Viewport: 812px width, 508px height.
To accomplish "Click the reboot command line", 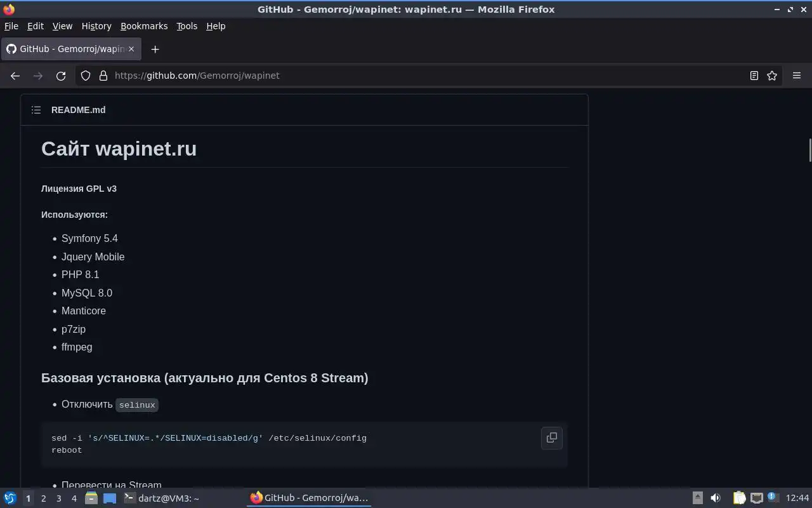I will [x=67, y=450].
